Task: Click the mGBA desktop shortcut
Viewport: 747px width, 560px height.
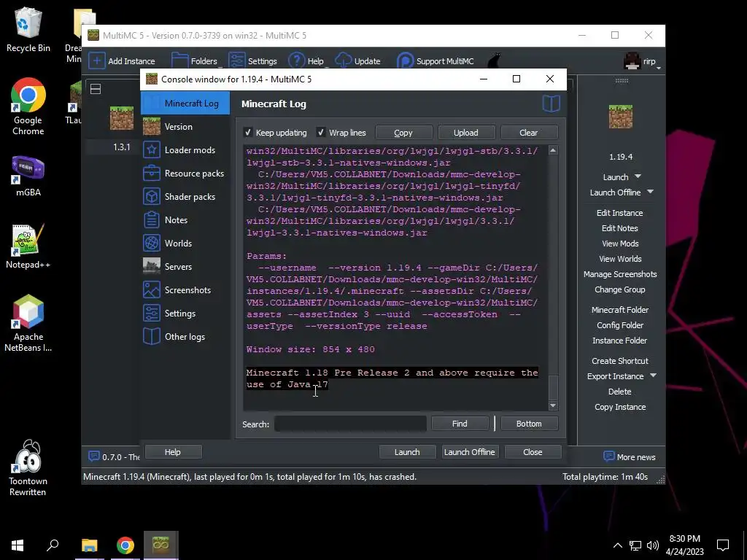Action: coord(28,176)
